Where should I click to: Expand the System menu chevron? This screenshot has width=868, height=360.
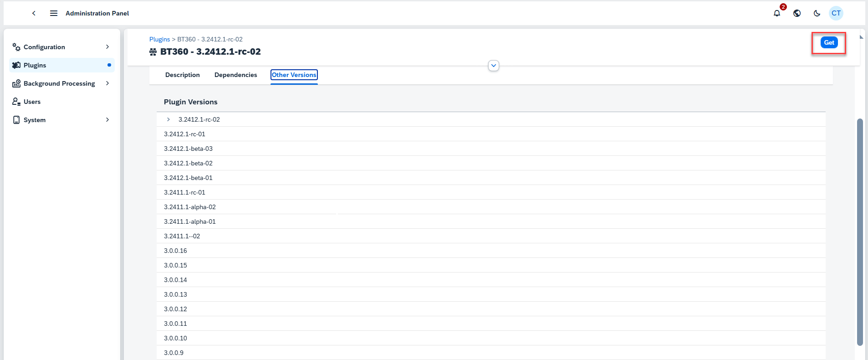point(107,120)
